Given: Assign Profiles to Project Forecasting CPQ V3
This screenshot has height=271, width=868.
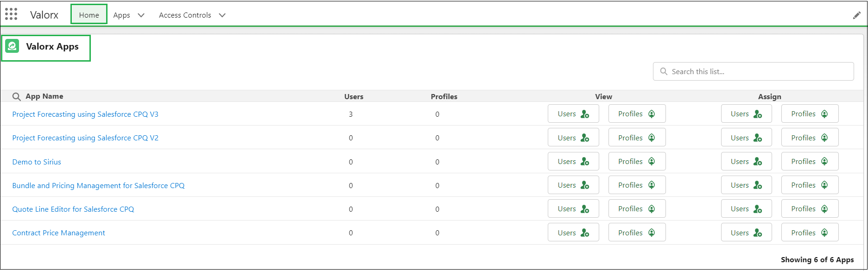Looking at the screenshot, I should pyautogui.click(x=810, y=113).
